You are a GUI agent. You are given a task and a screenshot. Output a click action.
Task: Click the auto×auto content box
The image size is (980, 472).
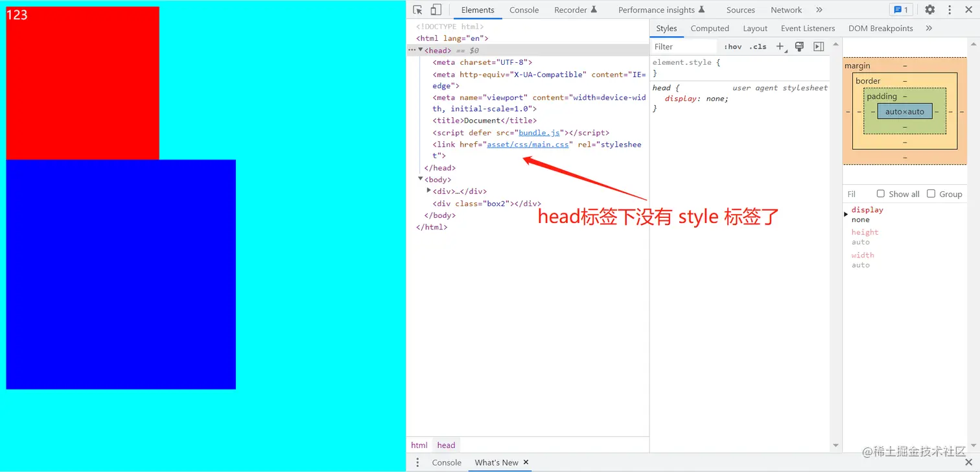905,111
